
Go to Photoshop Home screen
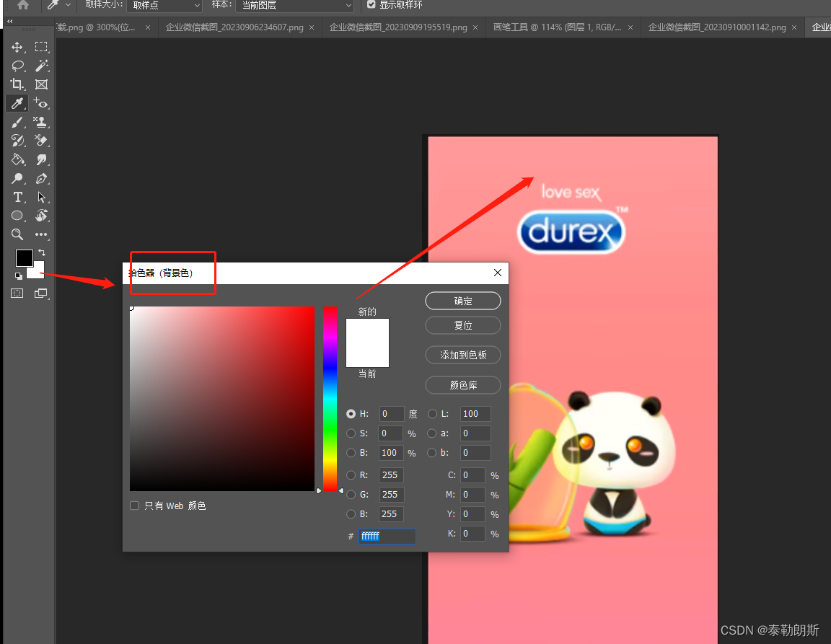click(23, 5)
